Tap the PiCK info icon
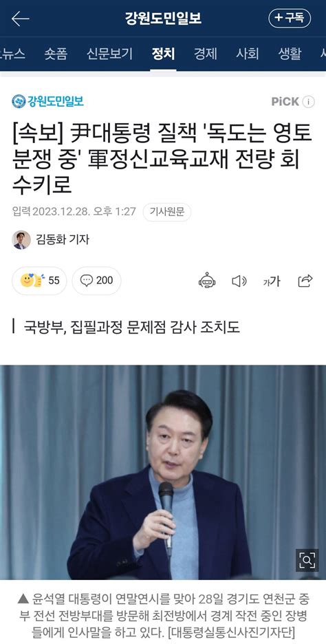This screenshot has width=326, height=644. pyautogui.click(x=308, y=102)
